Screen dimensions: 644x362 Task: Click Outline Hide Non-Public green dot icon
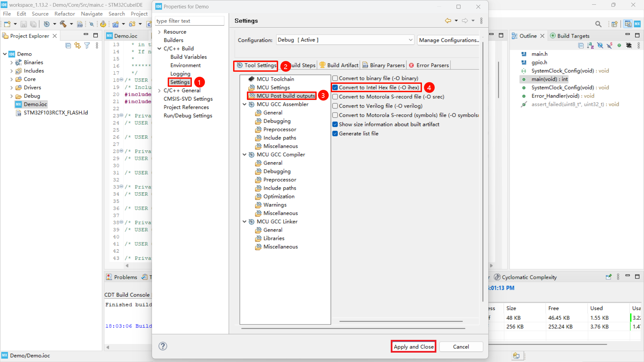point(619,46)
